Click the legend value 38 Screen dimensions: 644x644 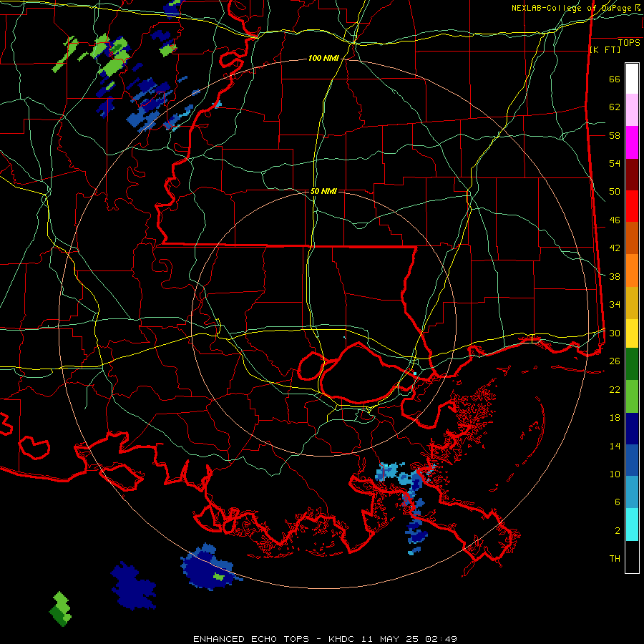coord(615,276)
